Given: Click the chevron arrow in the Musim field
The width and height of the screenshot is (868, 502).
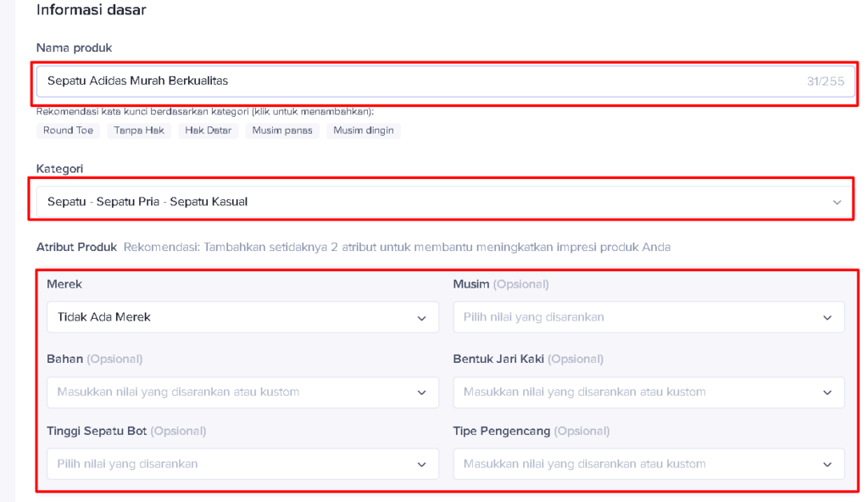Looking at the screenshot, I should [827, 318].
